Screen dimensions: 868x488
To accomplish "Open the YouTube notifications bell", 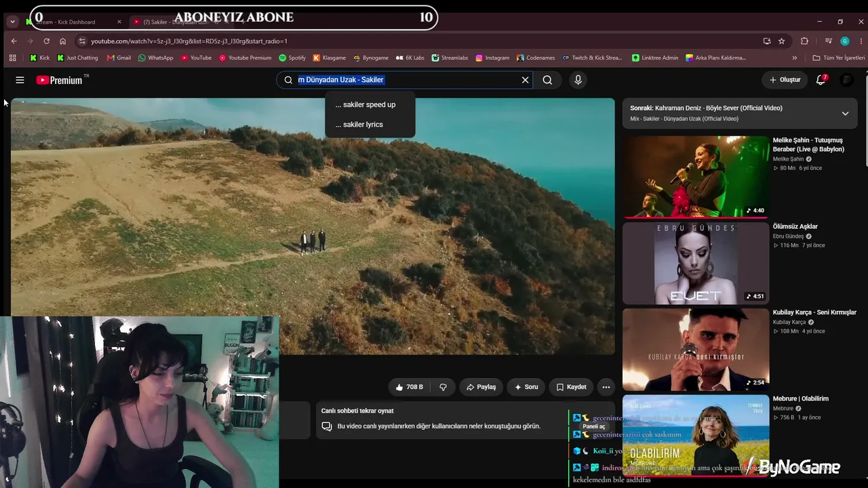I will (x=821, y=80).
